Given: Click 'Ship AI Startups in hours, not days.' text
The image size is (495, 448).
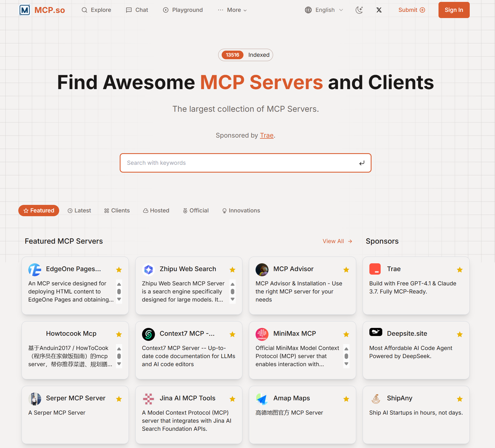Looking at the screenshot, I should click(416, 413).
